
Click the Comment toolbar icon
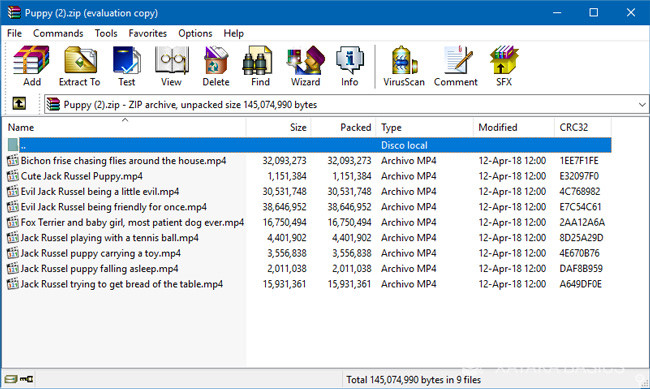457,60
